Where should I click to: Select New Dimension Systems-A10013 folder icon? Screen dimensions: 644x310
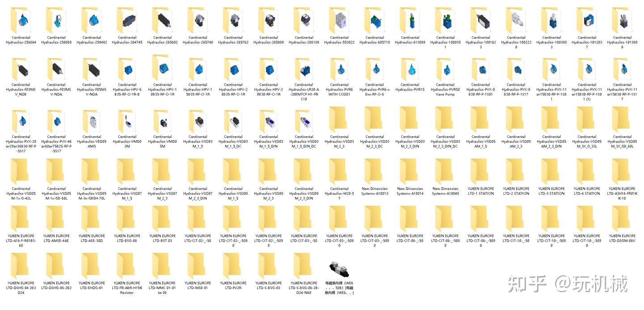375,172
